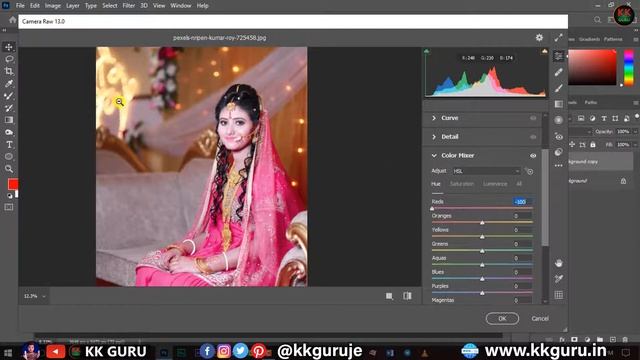Open the layer Opacity dropdown arrow
The width and height of the screenshot is (640, 360).
point(635,132)
